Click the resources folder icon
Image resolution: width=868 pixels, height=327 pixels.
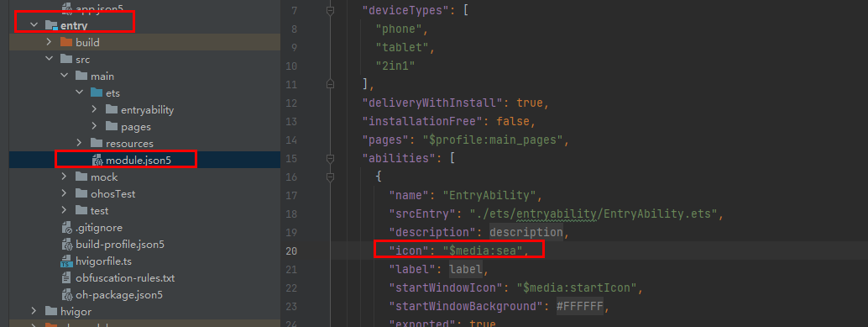click(x=97, y=144)
